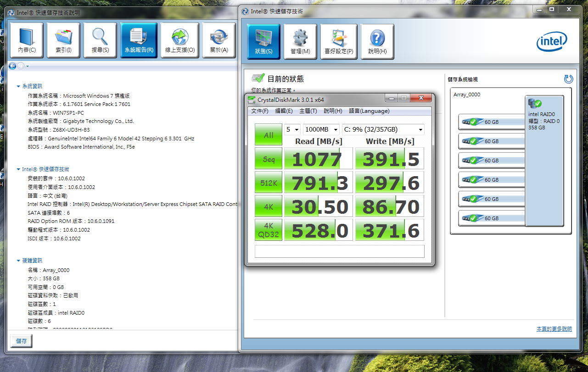The height and width of the screenshot is (372, 588).
Task: Collapse the 系統資訊 section
Action: click(x=18, y=86)
